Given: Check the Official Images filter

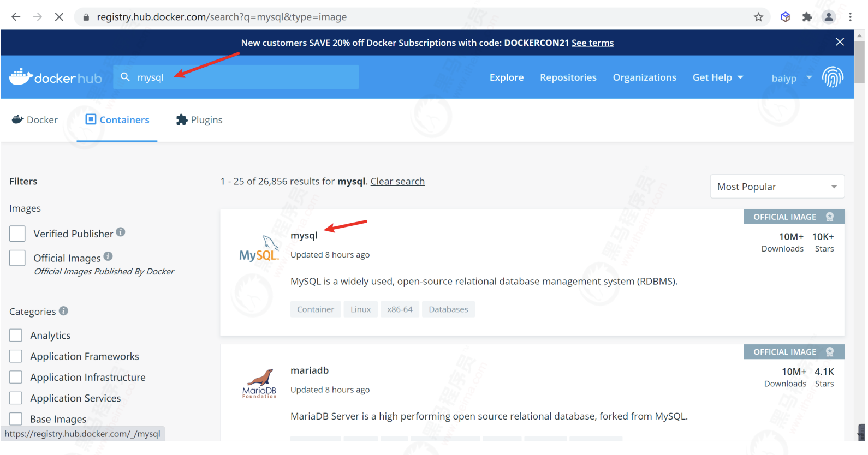Looking at the screenshot, I should point(17,258).
